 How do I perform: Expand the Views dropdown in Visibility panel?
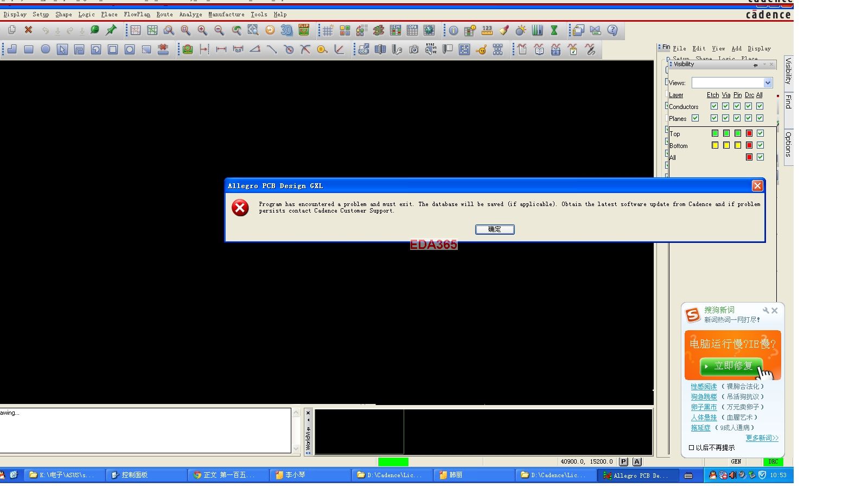768,83
